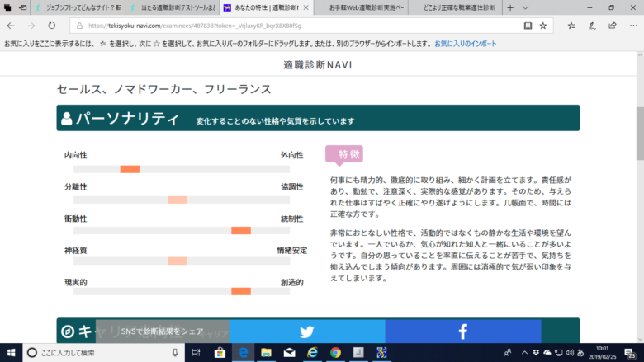Click the 内向性 外向性 scale marker

coord(130,169)
